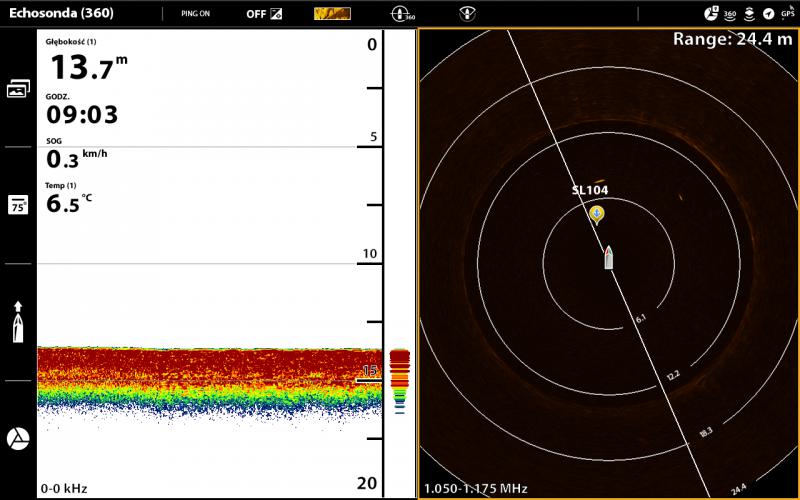Click the Range: 24.4 m label
800x500 pixels.
[x=732, y=39]
